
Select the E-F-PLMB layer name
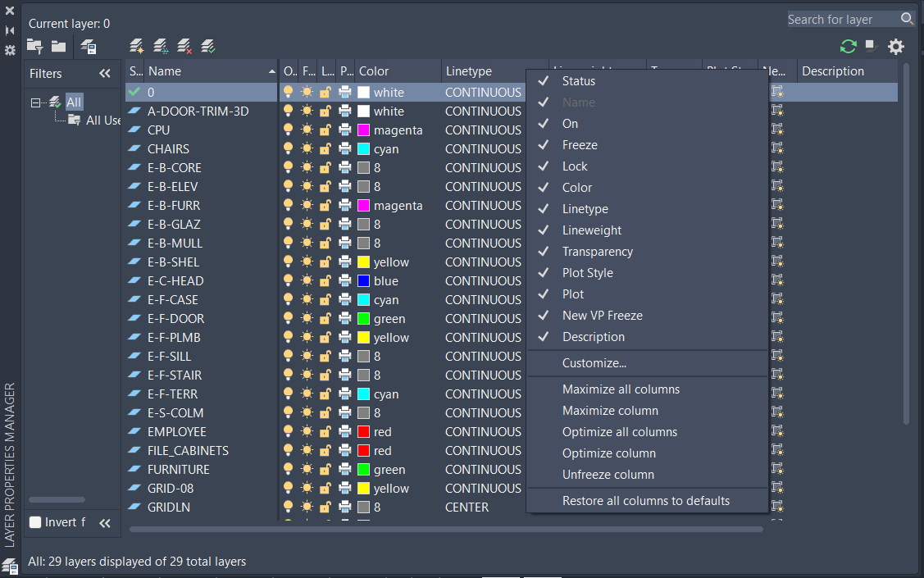pos(174,337)
